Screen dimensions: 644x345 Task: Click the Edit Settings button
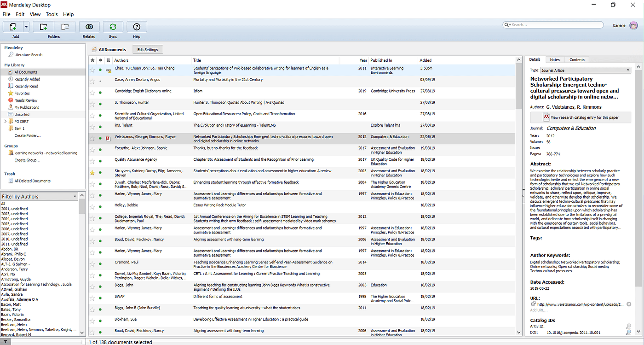[x=148, y=50]
